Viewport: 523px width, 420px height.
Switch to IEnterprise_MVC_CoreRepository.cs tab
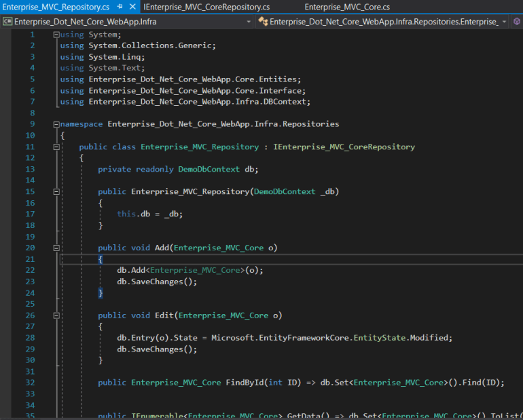[206, 7]
